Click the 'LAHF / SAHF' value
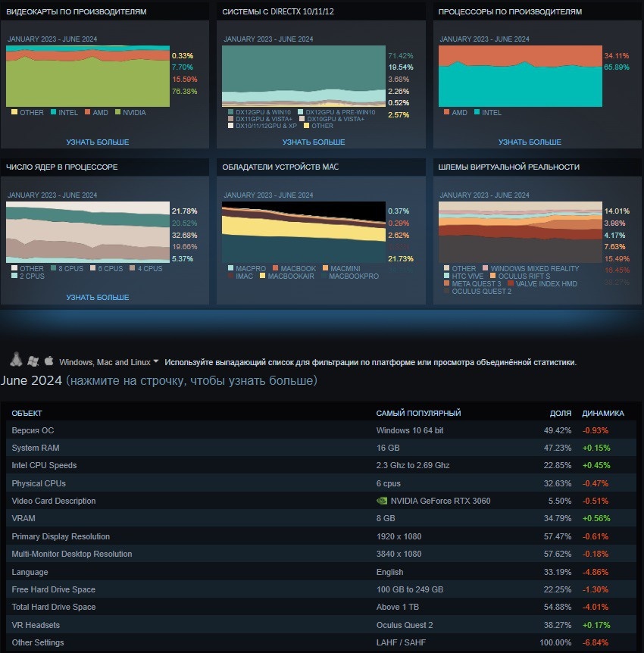Screen dimensions: 644x653 click(x=401, y=642)
